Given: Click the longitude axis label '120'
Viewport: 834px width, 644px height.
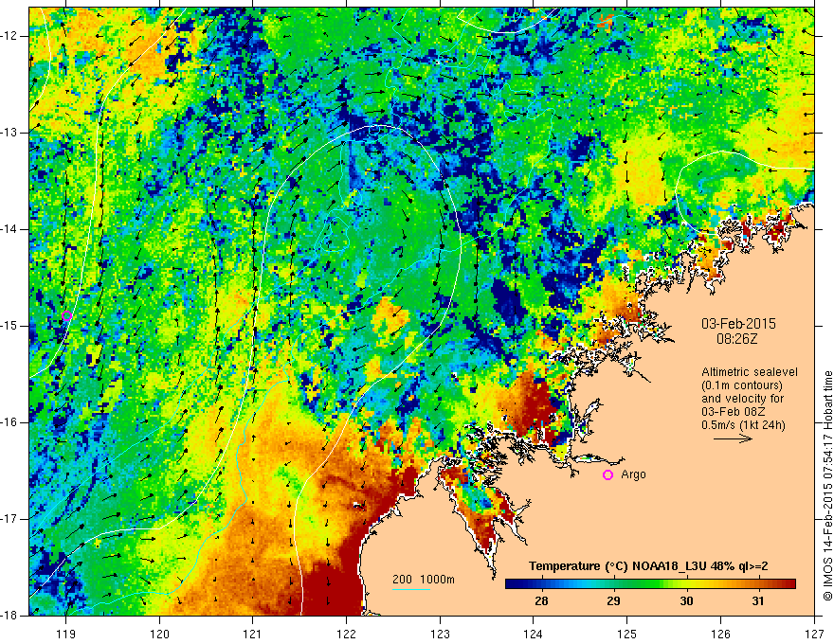Looking at the screenshot, I should tap(159, 634).
